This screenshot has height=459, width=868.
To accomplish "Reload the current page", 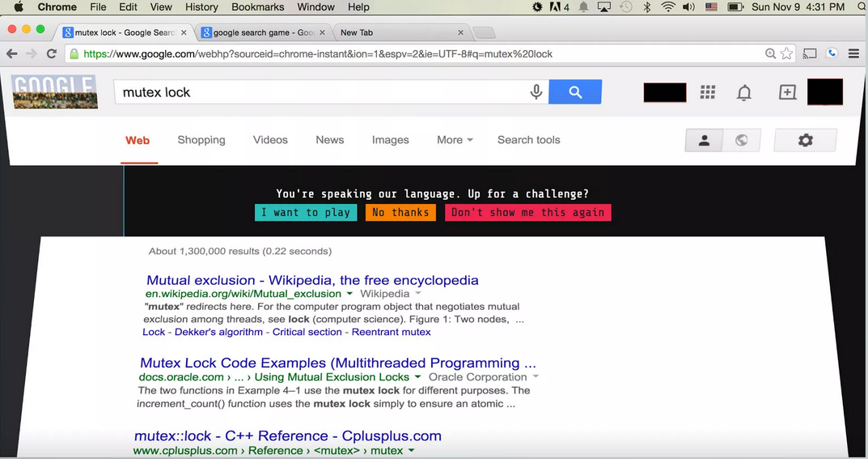I will tap(52, 53).
